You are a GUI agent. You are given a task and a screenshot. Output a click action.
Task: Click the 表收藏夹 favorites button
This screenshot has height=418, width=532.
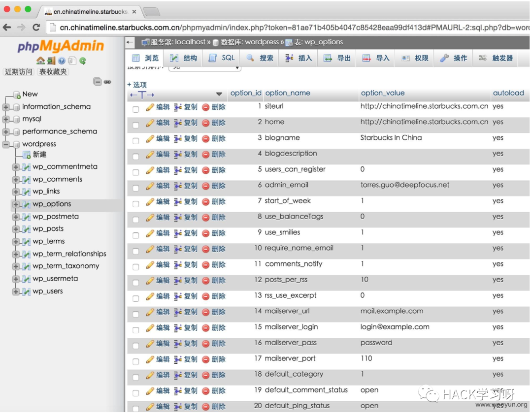[53, 72]
